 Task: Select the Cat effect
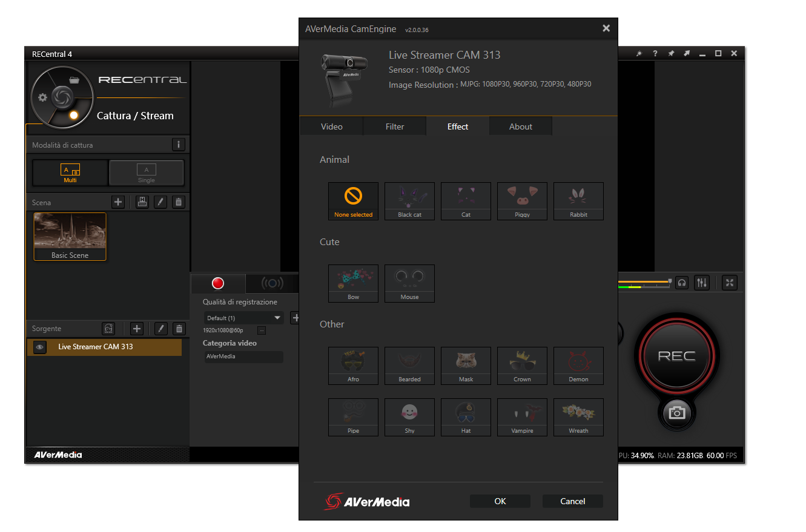click(x=466, y=201)
